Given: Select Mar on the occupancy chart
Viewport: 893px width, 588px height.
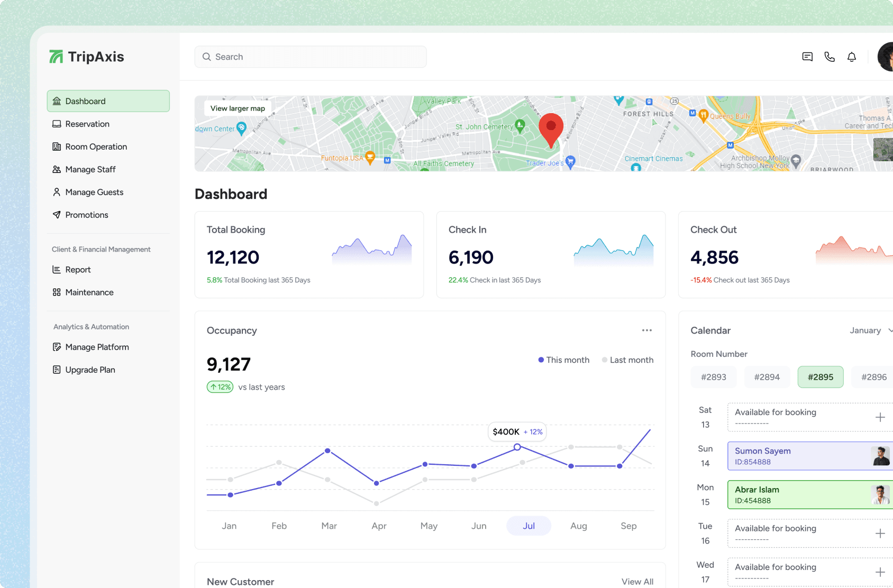Looking at the screenshot, I should (329, 526).
